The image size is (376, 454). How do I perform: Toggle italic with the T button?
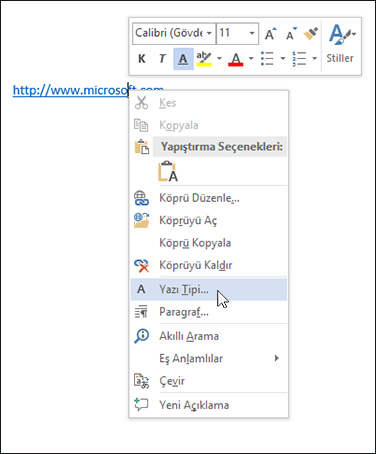pos(162,59)
